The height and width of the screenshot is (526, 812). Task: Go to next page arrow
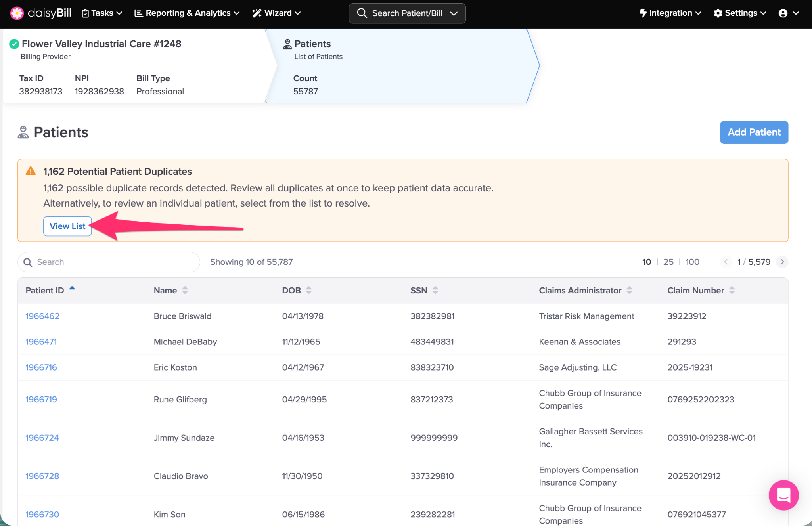(782, 262)
